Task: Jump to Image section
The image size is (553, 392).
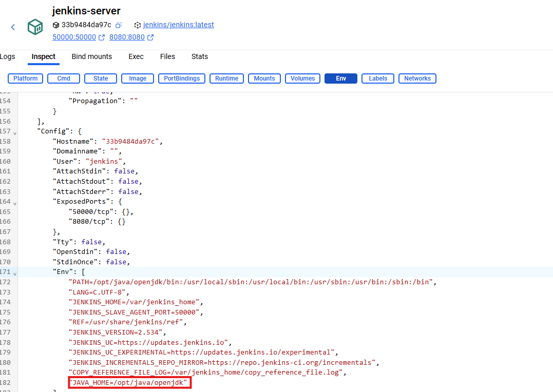Action: (x=138, y=79)
